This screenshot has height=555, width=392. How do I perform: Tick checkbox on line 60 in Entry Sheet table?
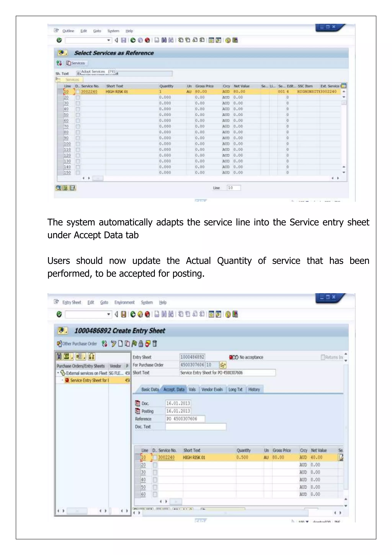tap(155, 494)
